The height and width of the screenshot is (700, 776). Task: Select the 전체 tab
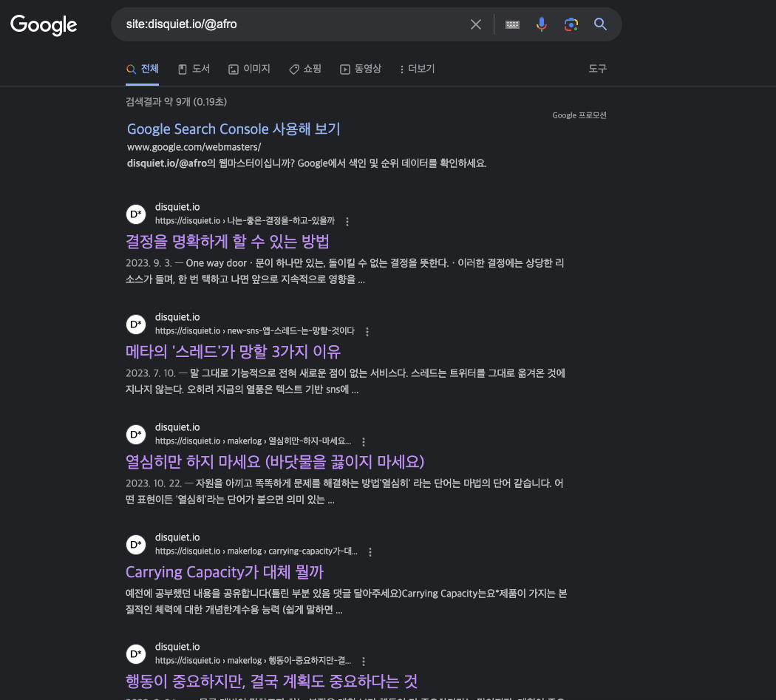[143, 69]
